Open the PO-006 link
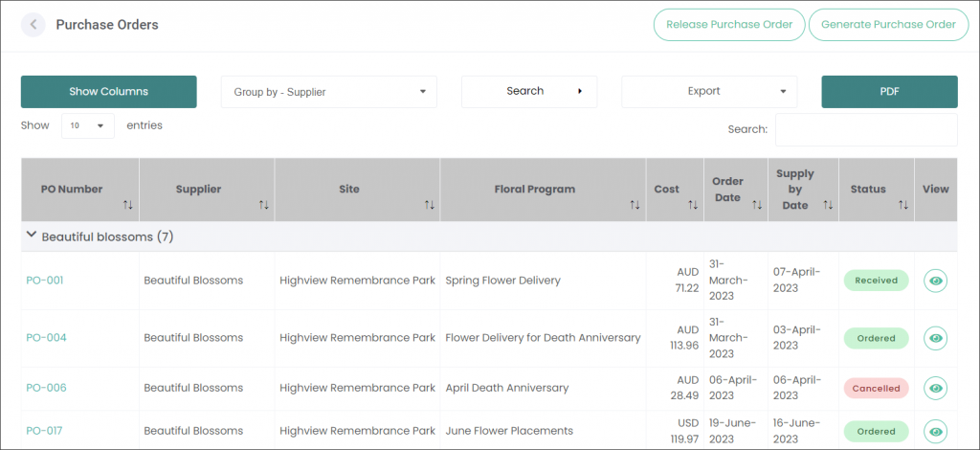 point(46,388)
